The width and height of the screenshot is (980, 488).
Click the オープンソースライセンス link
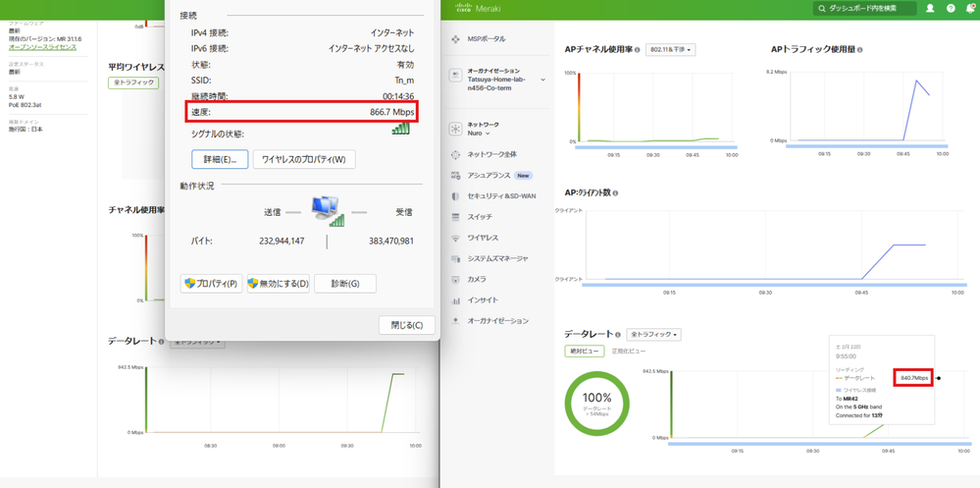[42, 47]
